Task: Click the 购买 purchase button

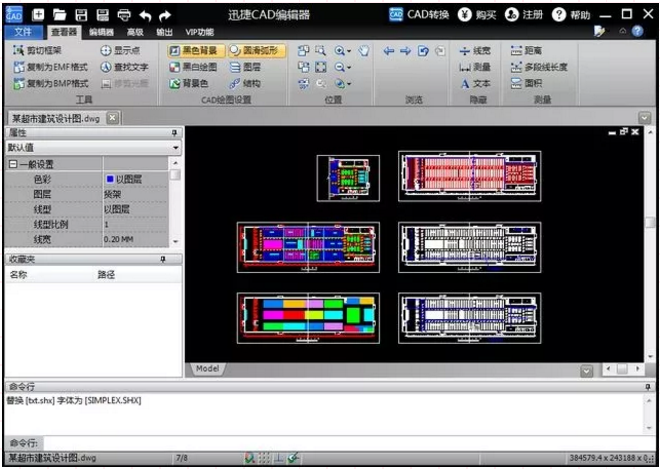Action: tap(477, 15)
